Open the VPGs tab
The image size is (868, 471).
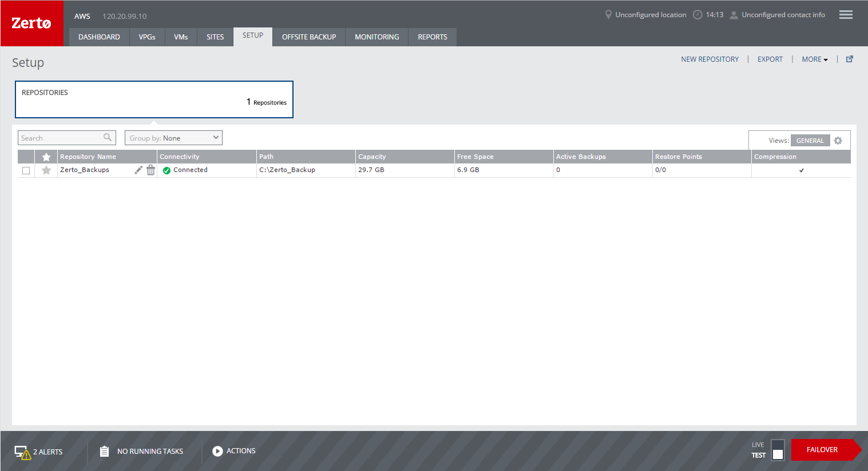pyautogui.click(x=147, y=37)
